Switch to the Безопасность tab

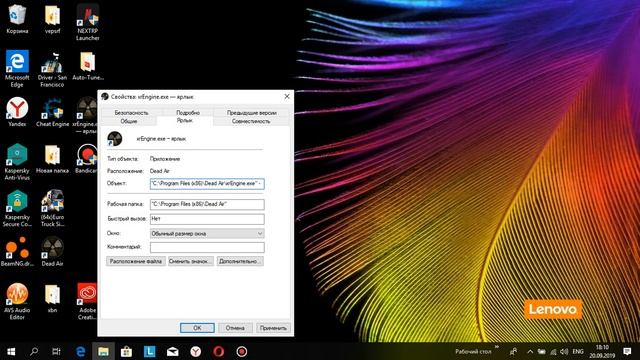point(131,112)
